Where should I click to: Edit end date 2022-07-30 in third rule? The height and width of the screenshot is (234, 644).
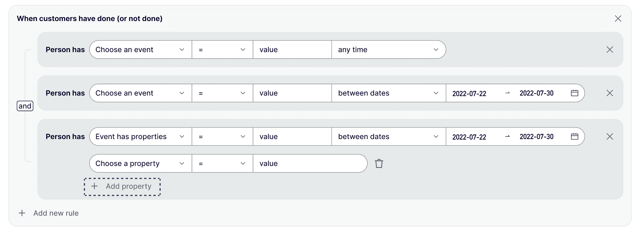tap(537, 136)
